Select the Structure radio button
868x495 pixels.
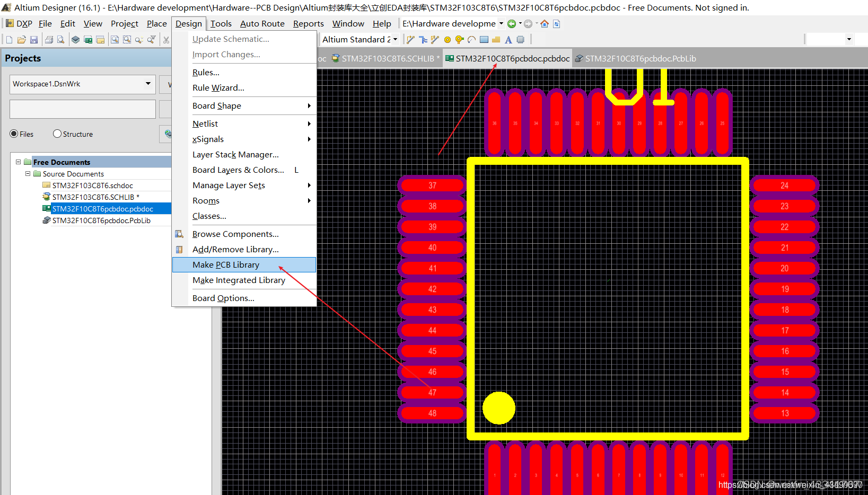tap(57, 134)
